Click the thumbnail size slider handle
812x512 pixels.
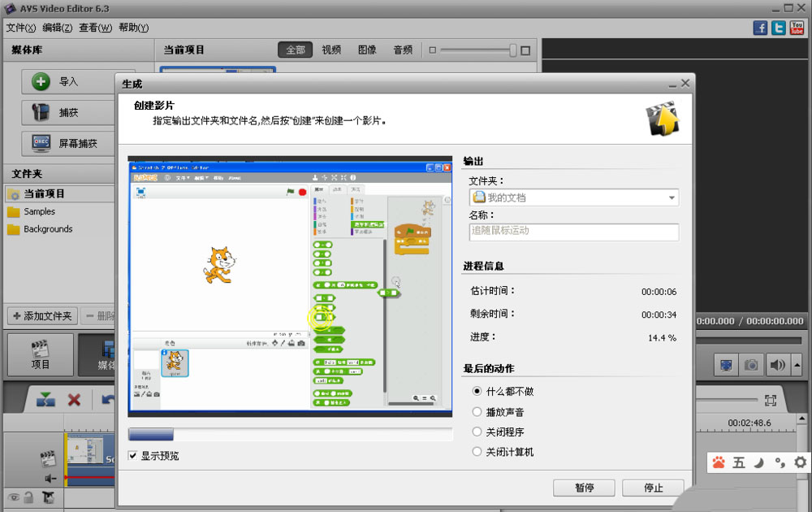(512, 50)
